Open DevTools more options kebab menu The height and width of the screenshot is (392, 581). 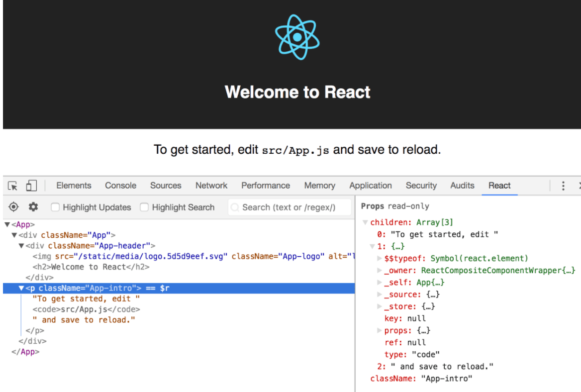click(x=563, y=186)
